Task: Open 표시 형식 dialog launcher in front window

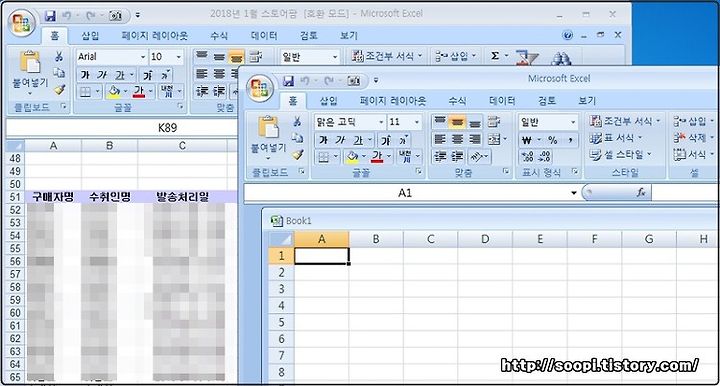Action: 574,171
